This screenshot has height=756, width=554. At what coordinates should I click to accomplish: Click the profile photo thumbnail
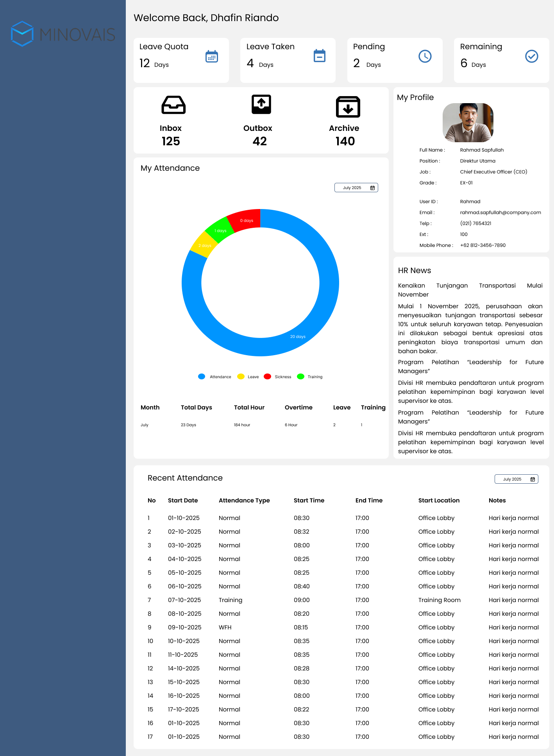[468, 123]
